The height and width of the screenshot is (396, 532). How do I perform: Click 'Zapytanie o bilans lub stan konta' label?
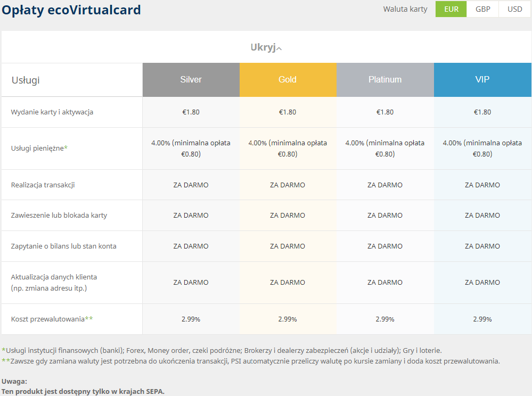(x=63, y=246)
